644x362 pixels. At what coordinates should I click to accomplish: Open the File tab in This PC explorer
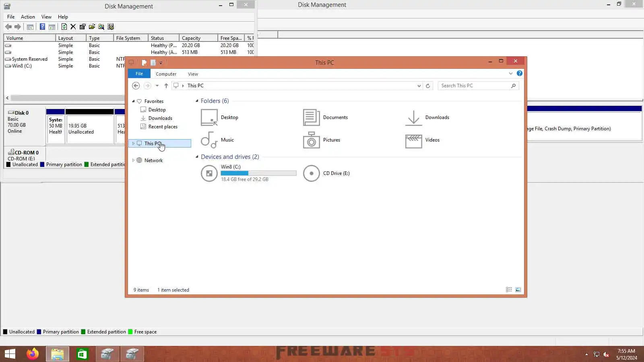pyautogui.click(x=139, y=74)
